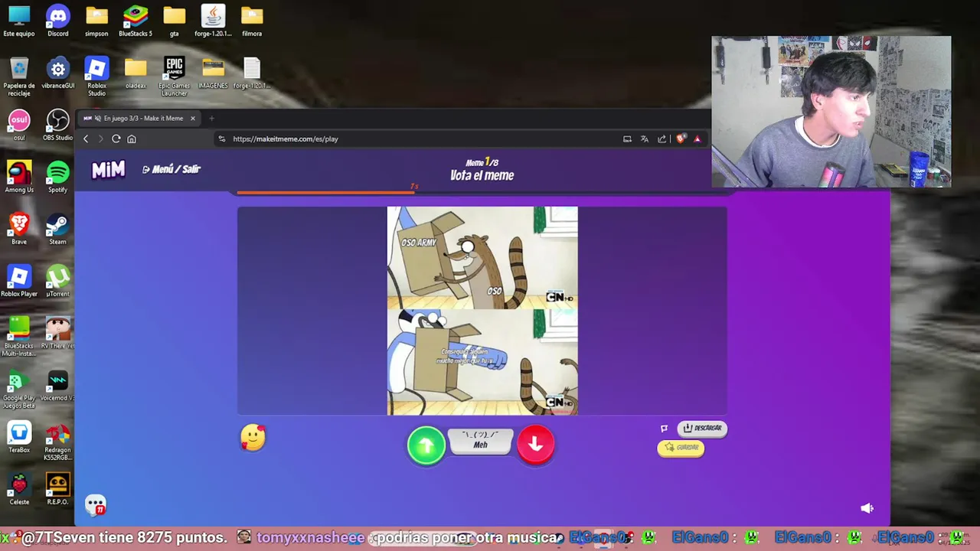This screenshot has width=980, height=551.
Task: Open a new browser tab
Action: click(211, 119)
